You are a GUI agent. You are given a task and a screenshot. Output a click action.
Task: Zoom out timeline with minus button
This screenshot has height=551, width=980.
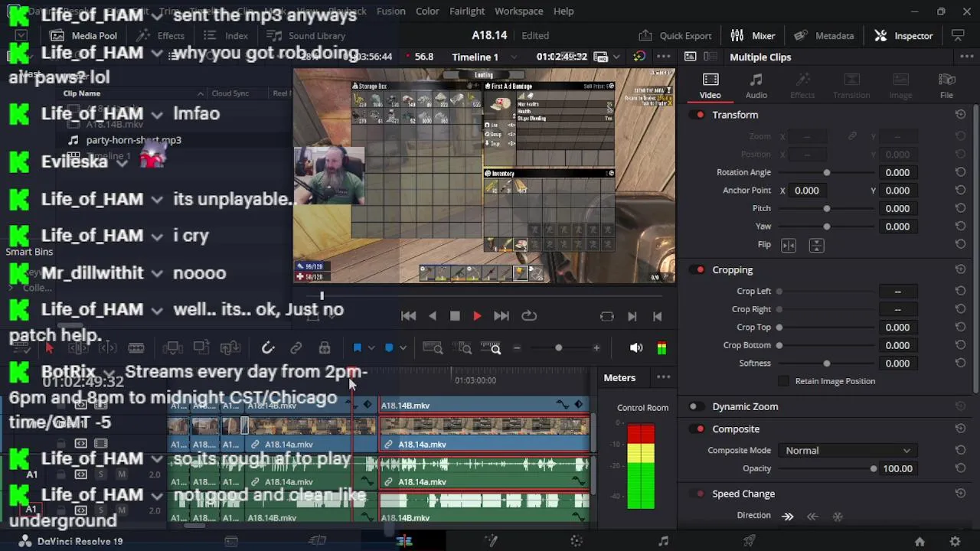[517, 348]
